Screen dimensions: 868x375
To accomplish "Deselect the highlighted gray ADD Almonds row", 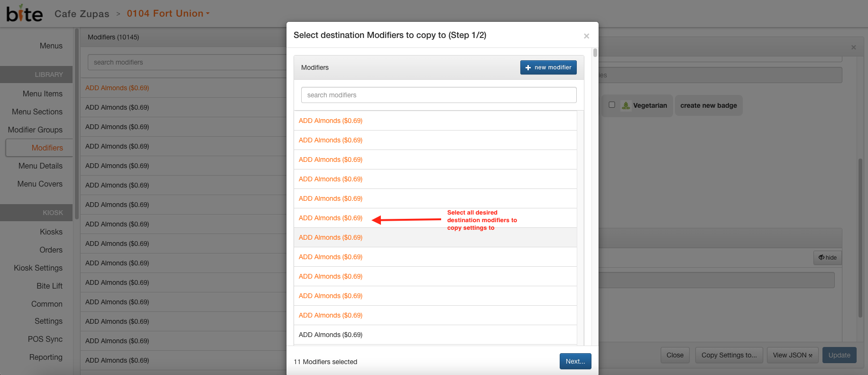I will [x=331, y=237].
